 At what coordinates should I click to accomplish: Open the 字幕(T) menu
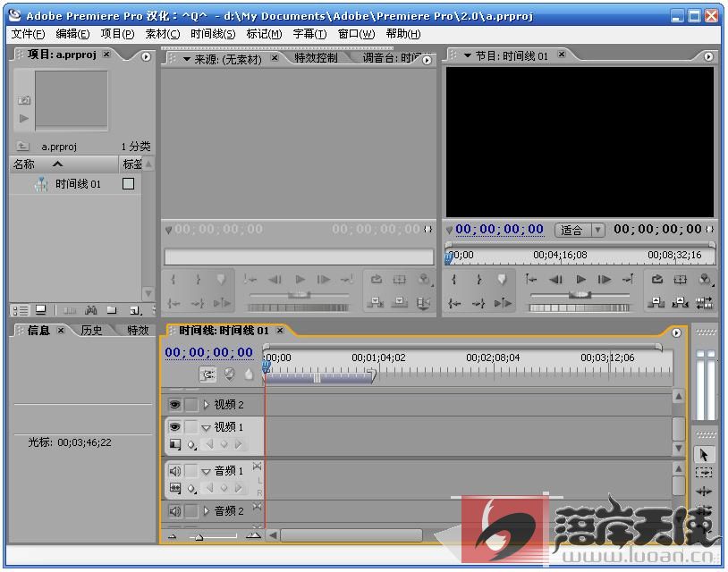[x=309, y=34]
